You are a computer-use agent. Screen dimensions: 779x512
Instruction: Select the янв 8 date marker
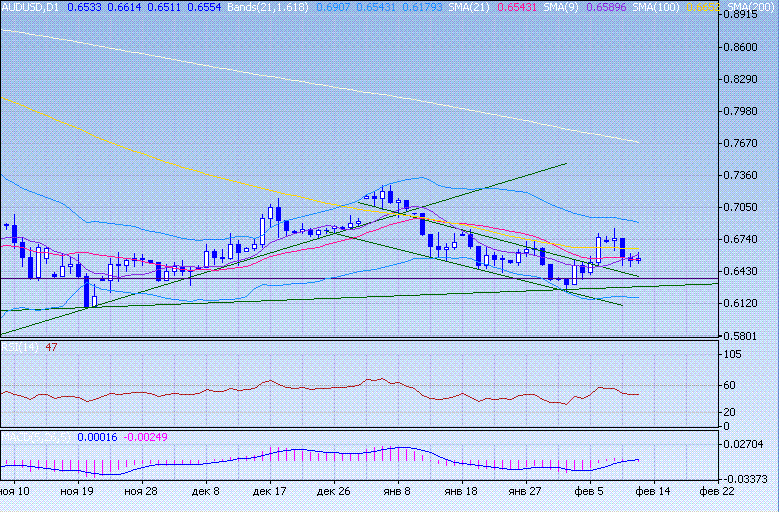pos(398,492)
